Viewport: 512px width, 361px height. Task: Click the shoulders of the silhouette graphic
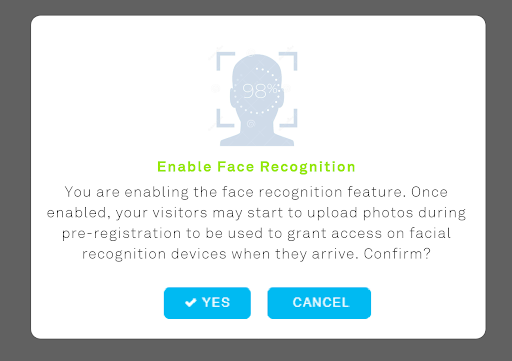(x=257, y=138)
